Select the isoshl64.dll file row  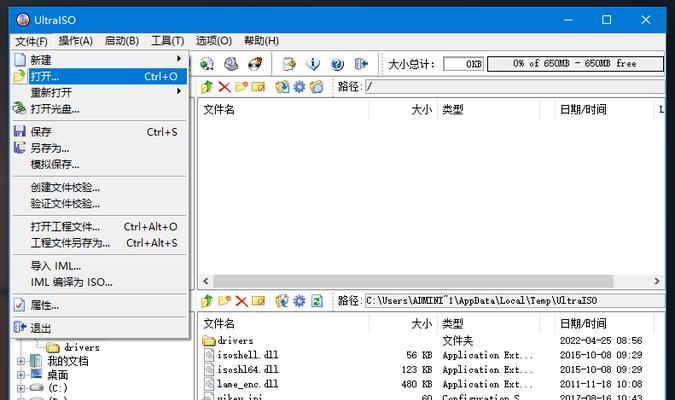(430, 369)
